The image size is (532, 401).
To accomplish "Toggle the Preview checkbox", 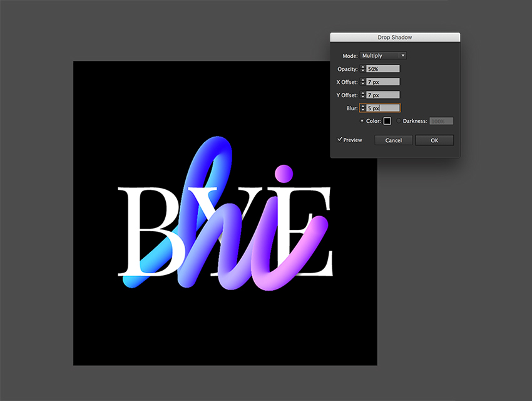I will [340, 140].
